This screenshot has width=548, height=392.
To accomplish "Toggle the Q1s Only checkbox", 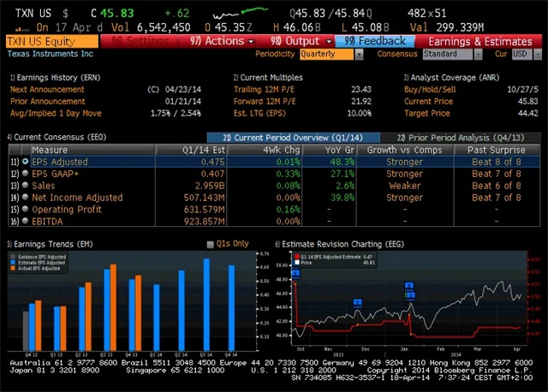I will click(210, 244).
